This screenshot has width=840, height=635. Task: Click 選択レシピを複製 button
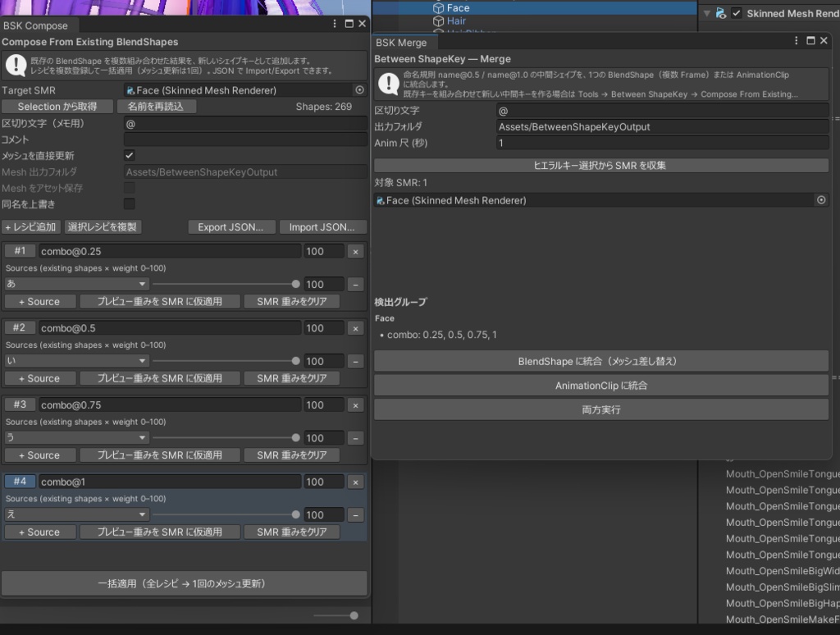click(103, 227)
